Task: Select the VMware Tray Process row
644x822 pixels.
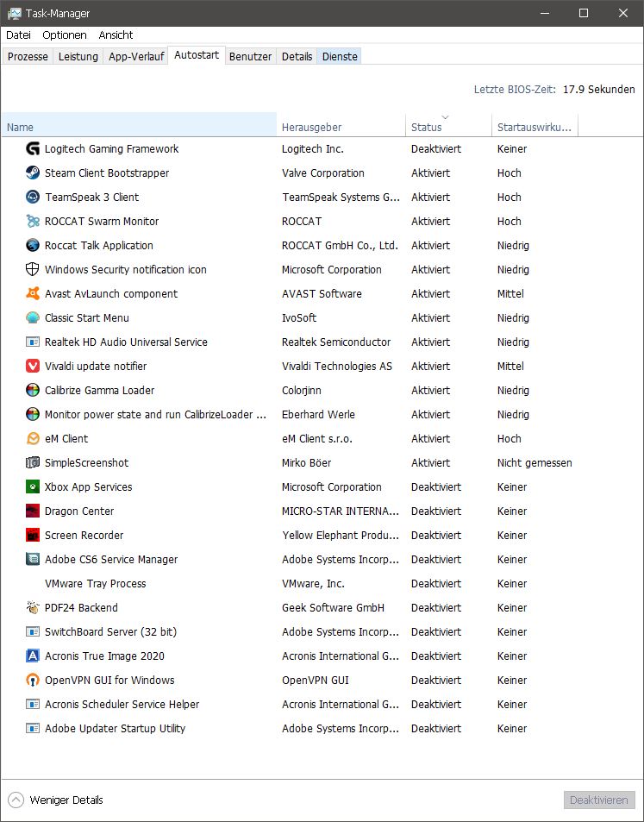Action: click(290, 583)
